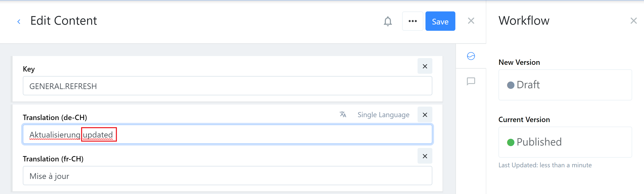Click the Translation (fr-CH) input field
The height and width of the screenshot is (194, 644).
pos(227,176)
